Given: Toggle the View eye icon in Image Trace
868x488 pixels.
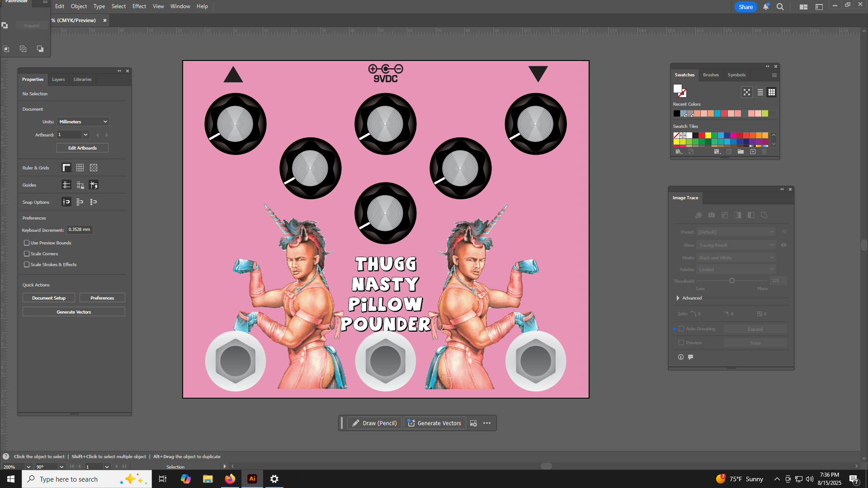Looking at the screenshot, I should [x=783, y=245].
